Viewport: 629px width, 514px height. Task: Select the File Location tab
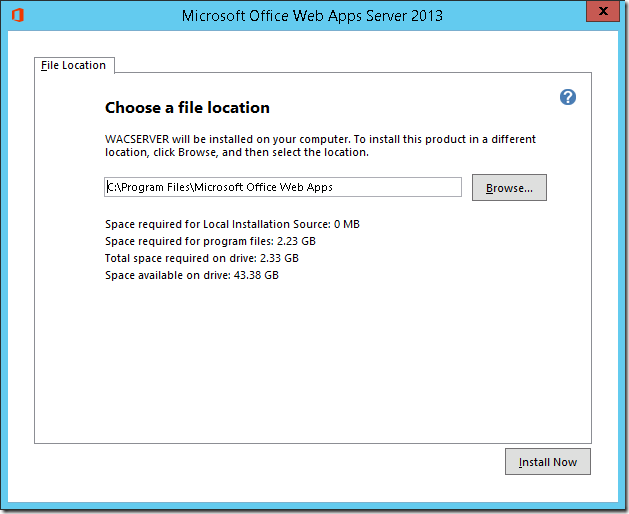pyautogui.click(x=74, y=65)
